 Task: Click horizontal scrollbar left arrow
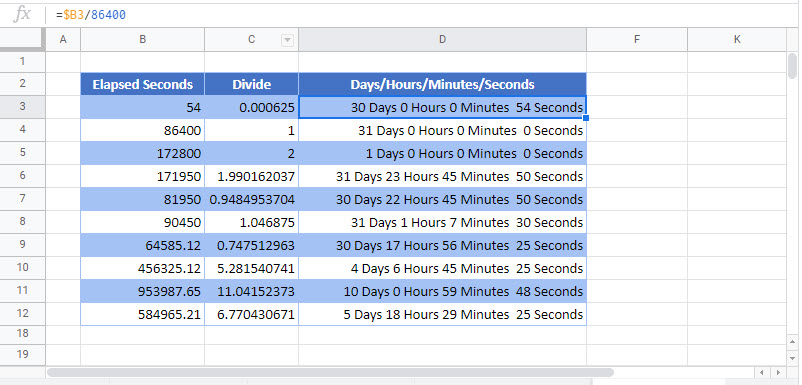(x=762, y=372)
